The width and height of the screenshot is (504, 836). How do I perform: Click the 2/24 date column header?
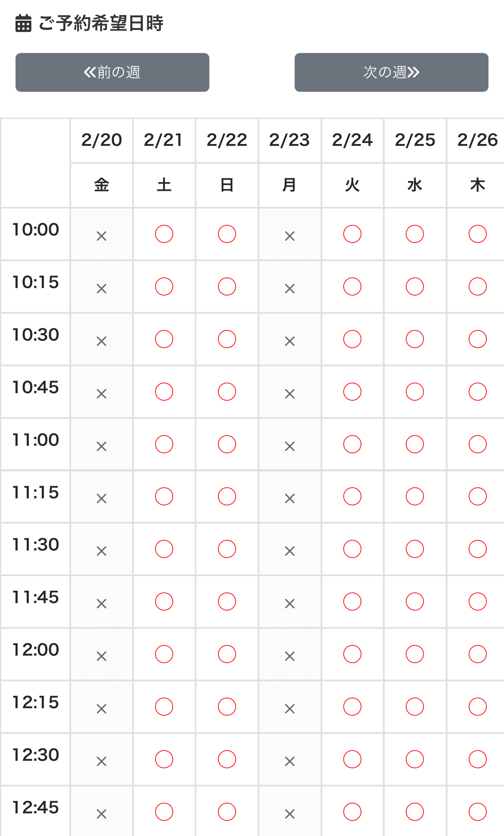click(352, 140)
